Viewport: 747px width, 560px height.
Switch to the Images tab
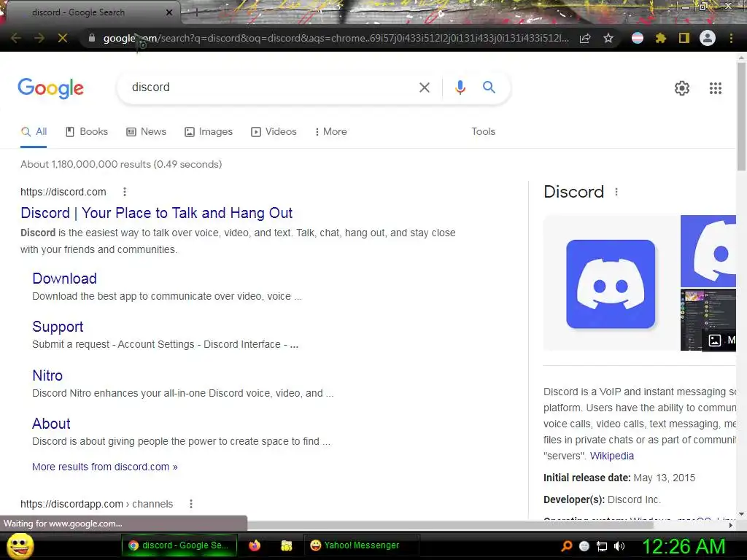[x=209, y=132]
